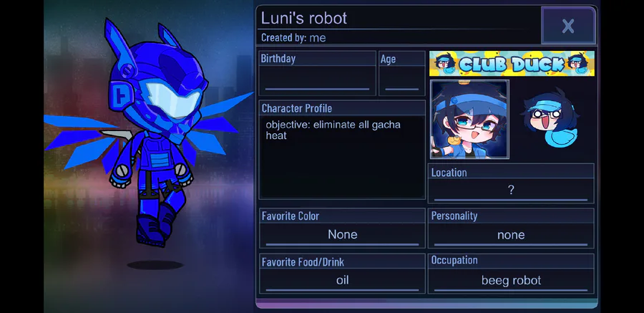Edit the Favorite Food/Drink field reading oil
The height and width of the screenshot is (313, 644).
342,281
